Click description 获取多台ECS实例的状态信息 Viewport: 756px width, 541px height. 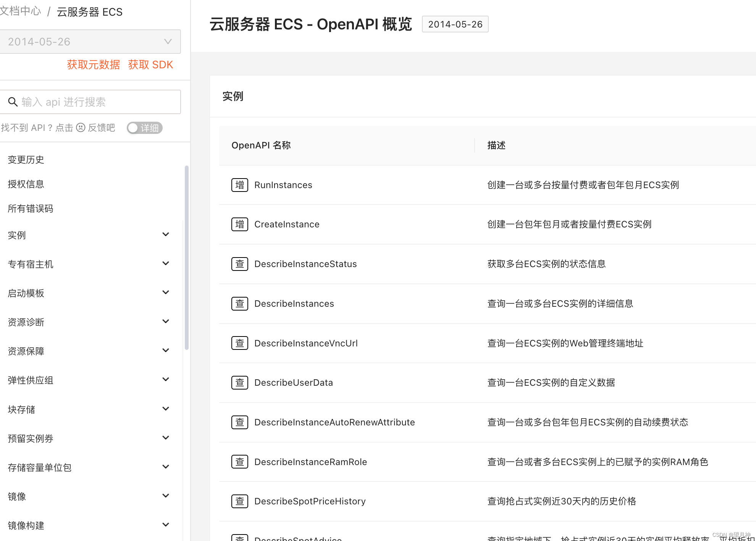(546, 264)
